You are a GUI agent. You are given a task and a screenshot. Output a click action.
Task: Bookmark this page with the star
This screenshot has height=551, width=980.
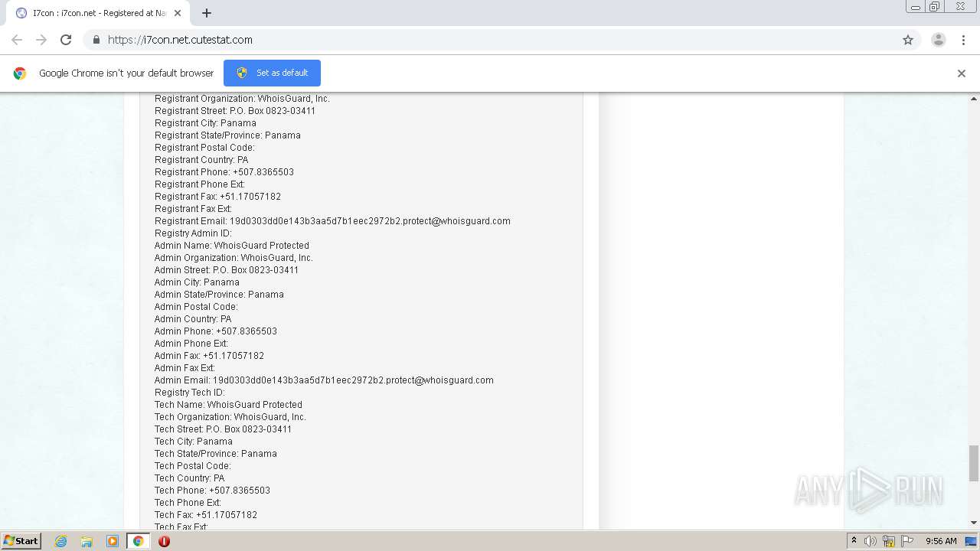(908, 40)
